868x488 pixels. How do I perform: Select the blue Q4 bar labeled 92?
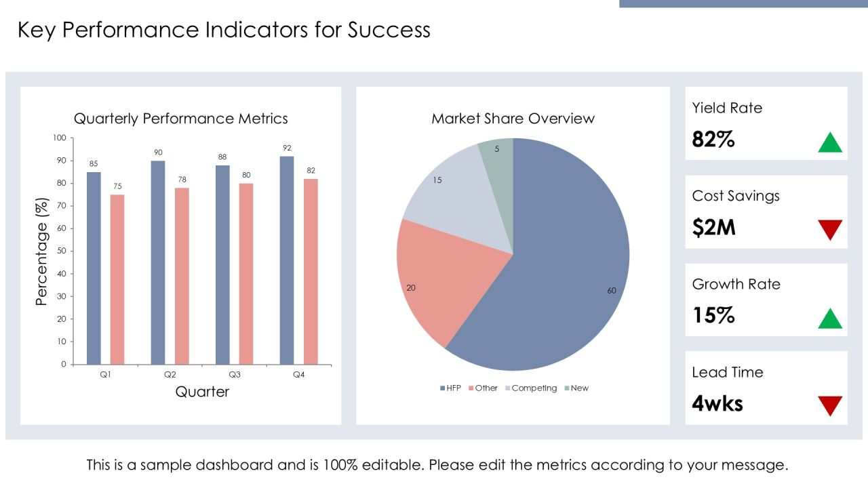point(287,260)
